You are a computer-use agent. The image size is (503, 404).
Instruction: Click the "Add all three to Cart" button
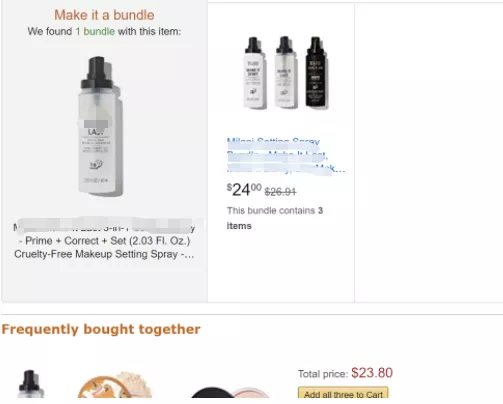pyautogui.click(x=343, y=392)
